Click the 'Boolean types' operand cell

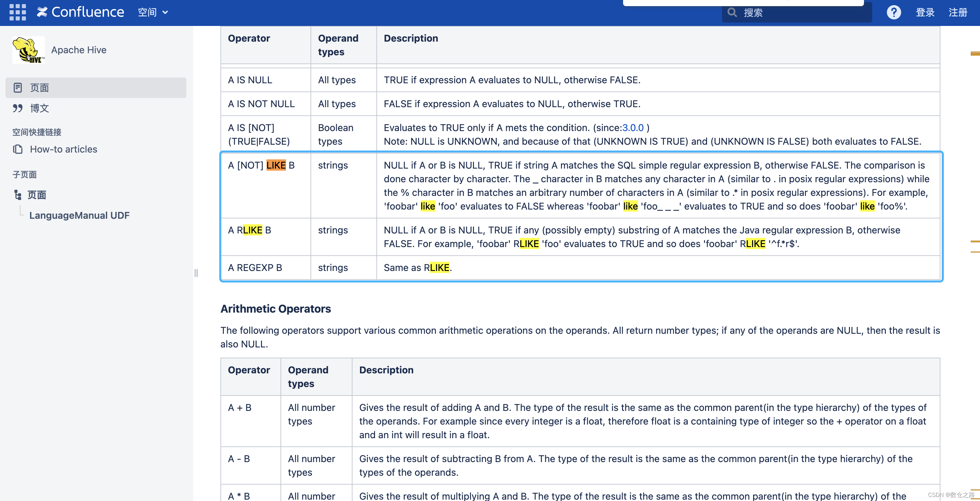(x=344, y=134)
